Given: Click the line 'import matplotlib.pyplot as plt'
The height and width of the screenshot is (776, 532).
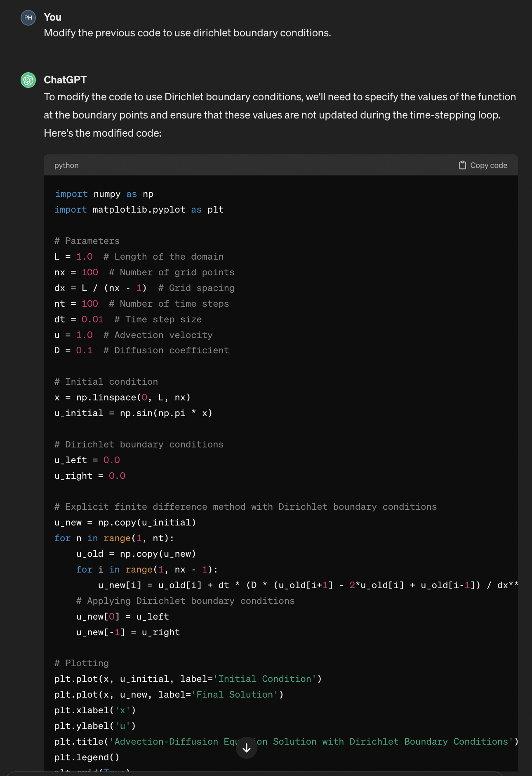Looking at the screenshot, I should pyautogui.click(x=139, y=210).
